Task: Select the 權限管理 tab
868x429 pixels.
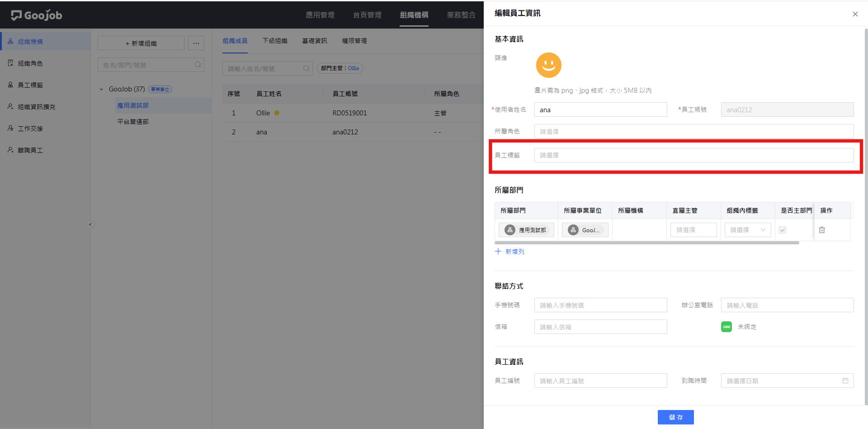Action: (354, 41)
